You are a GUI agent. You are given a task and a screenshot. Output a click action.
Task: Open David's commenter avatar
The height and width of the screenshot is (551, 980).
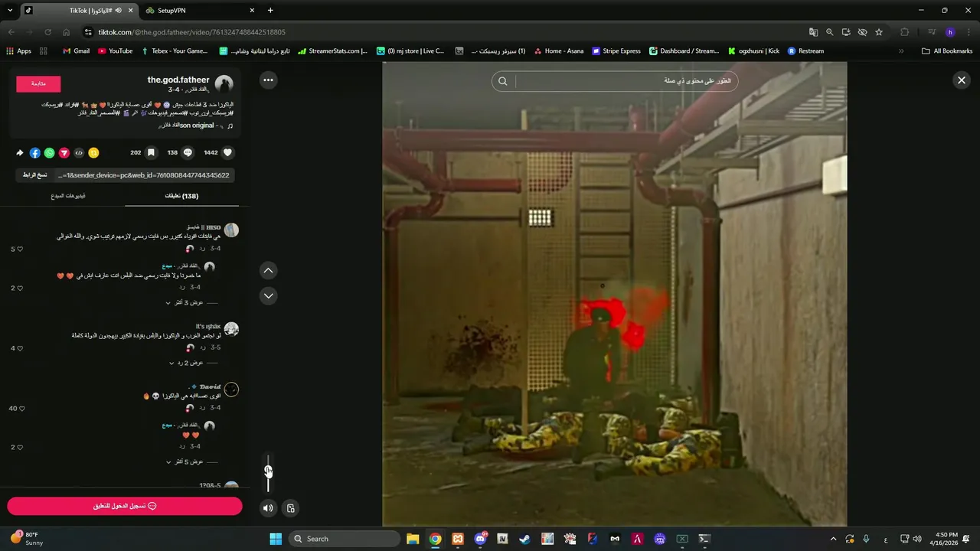click(231, 390)
